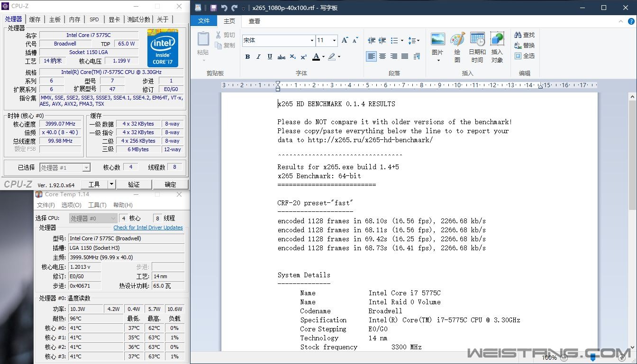The height and width of the screenshot is (364, 637).
Task: Toggle superscript formatting
Action: pos(304,56)
